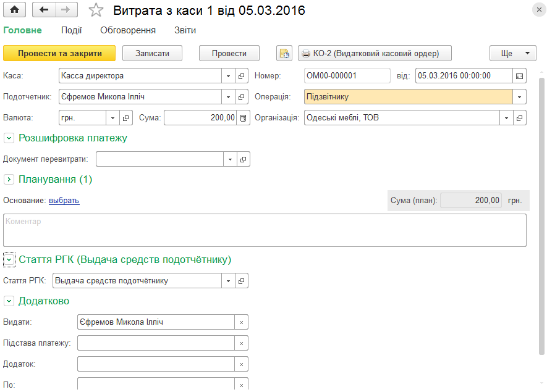Open the Подотчетник linked record
Image resolution: width=547 pixels, height=392 pixels.
[x=242, y=97]
